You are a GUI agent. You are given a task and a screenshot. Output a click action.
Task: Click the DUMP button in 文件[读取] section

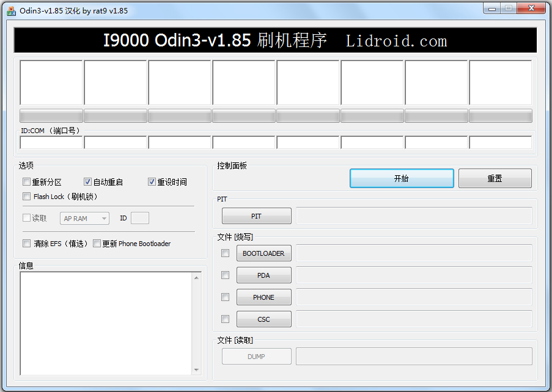click(256, 356)
